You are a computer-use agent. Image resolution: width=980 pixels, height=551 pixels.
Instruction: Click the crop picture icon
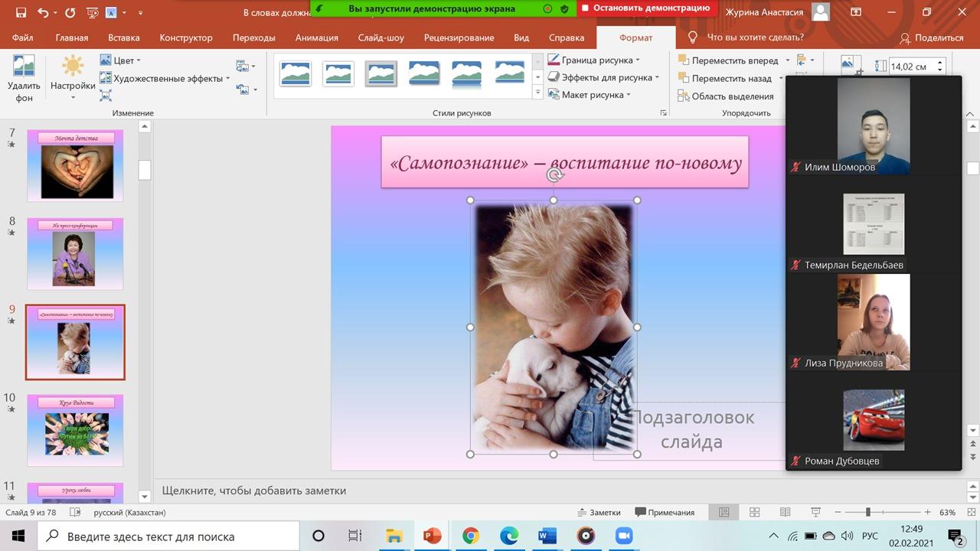point(851,66)
